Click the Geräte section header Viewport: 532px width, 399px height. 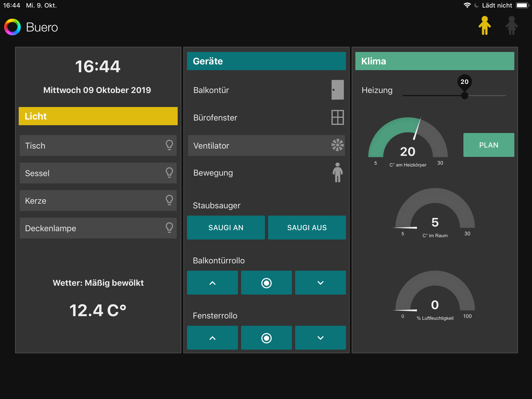tap(266, 61)
